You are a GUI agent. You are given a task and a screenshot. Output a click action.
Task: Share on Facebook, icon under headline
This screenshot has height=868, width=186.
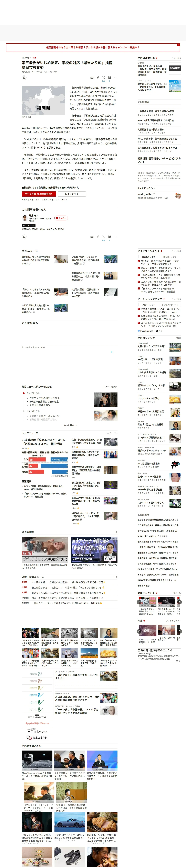(x=98, y=78)
